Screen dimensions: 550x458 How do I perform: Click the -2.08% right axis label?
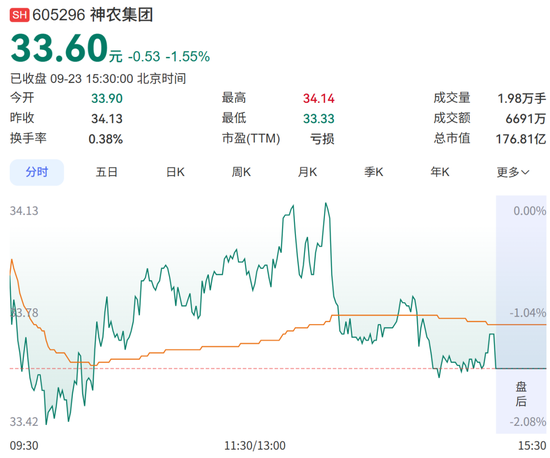coord(528,422)
